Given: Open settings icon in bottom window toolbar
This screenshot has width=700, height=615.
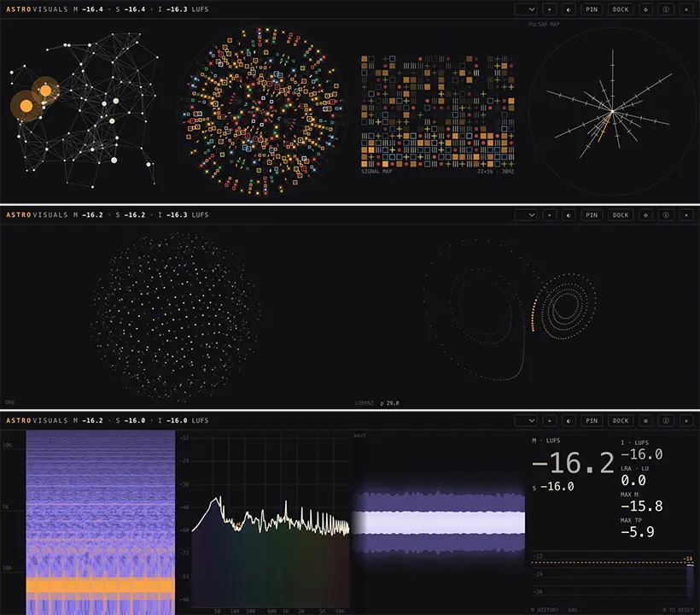Looking at the screenshot, I should (645, 421).
